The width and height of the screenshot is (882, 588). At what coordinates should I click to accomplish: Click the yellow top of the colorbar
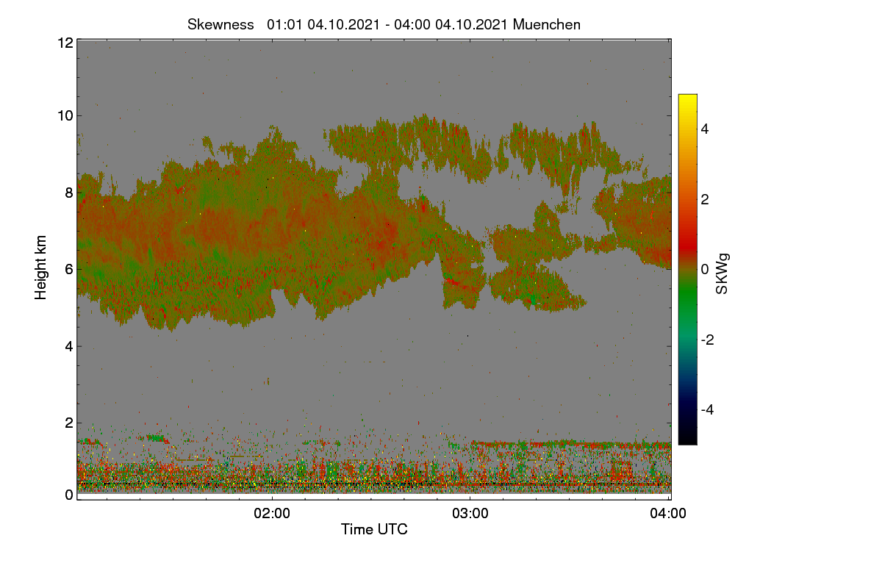coord(687,99)
